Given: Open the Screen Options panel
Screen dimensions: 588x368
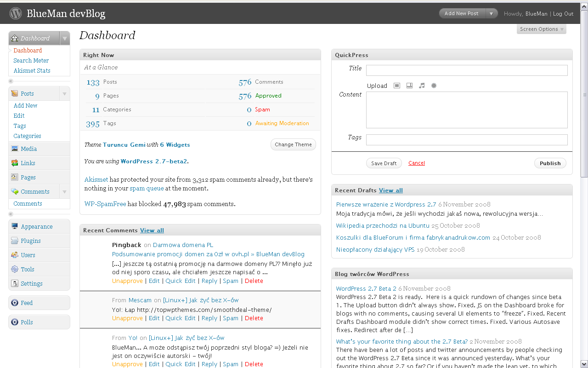Looking at the screenshot, I should click(x=542, y=29).
